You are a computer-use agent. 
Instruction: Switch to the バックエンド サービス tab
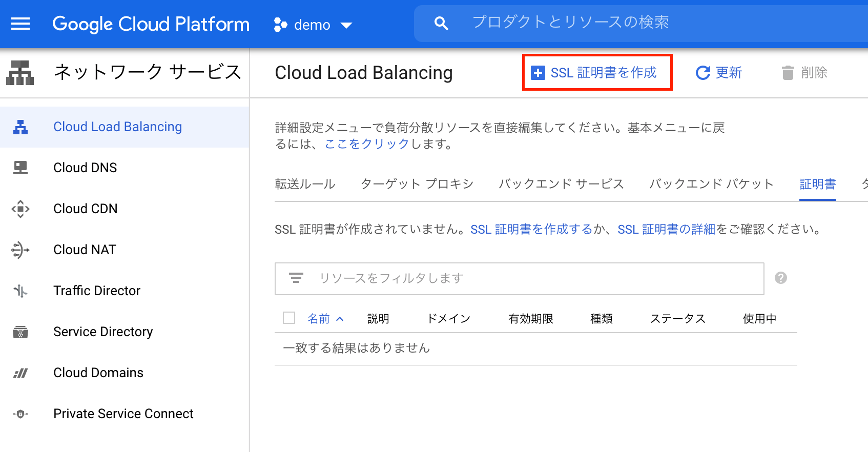point(562,184)
